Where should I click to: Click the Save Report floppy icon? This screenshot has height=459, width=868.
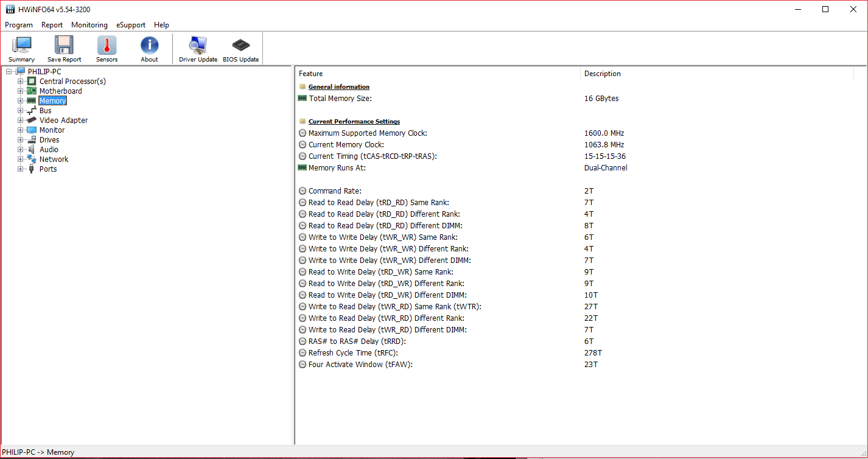64,45
